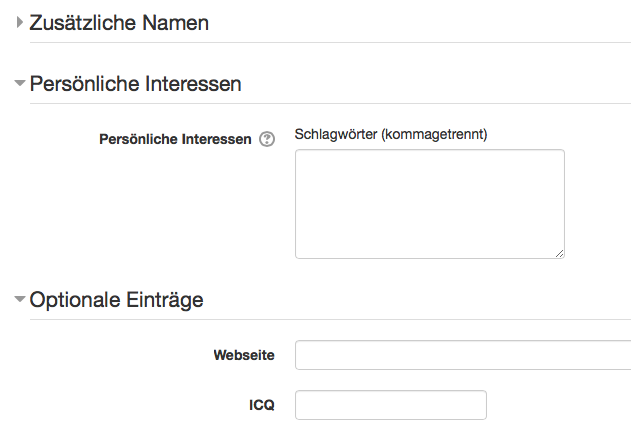631x425 pixels.
Task: Click the bold Persönliche Interessen field label
Action: pos(175,139)
